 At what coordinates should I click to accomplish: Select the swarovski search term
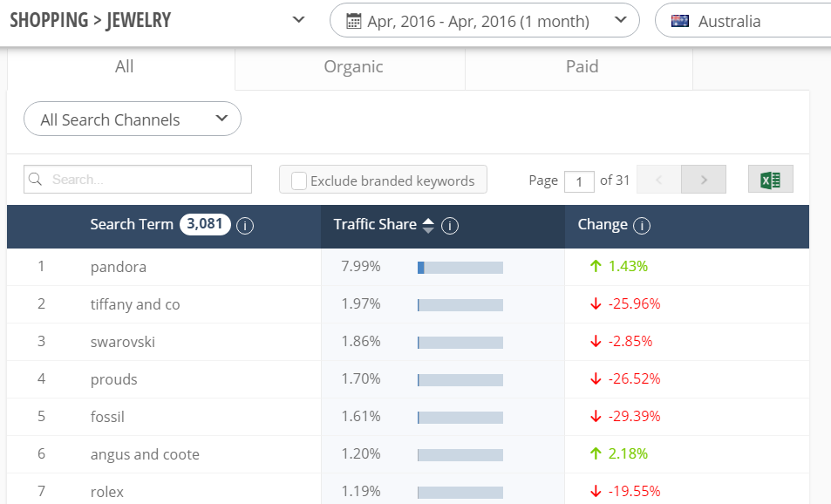coord(123,342)
